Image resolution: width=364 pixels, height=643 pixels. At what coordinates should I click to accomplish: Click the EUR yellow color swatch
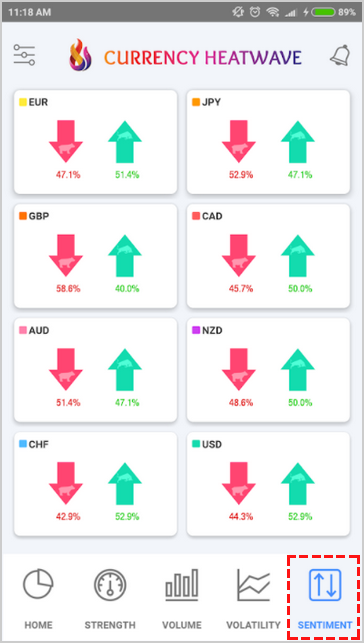23,102
